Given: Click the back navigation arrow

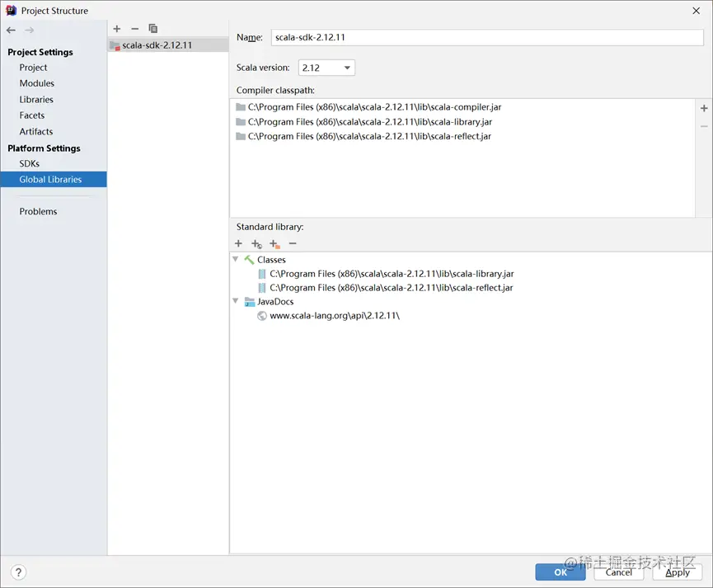Looking at the screenshot, I should pyautogui.click(x=11, y=30).
